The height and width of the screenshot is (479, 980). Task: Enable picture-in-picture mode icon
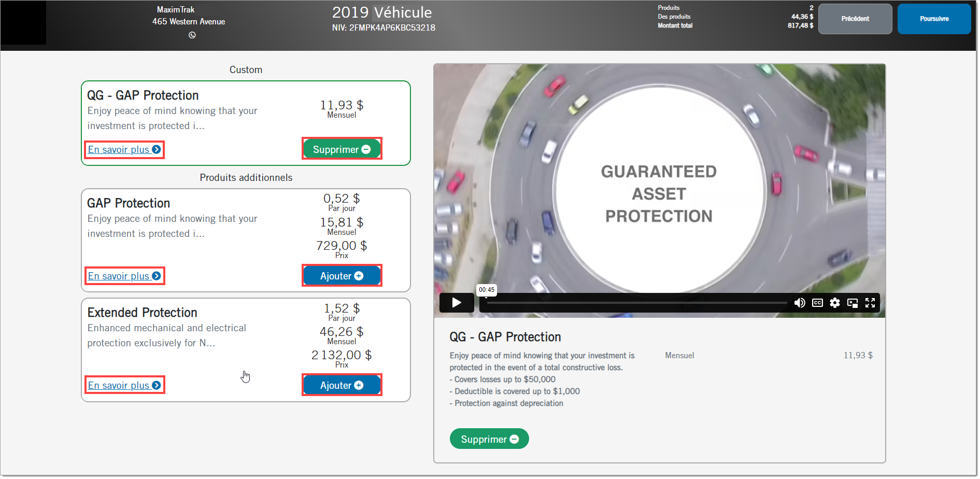(853, 303)
